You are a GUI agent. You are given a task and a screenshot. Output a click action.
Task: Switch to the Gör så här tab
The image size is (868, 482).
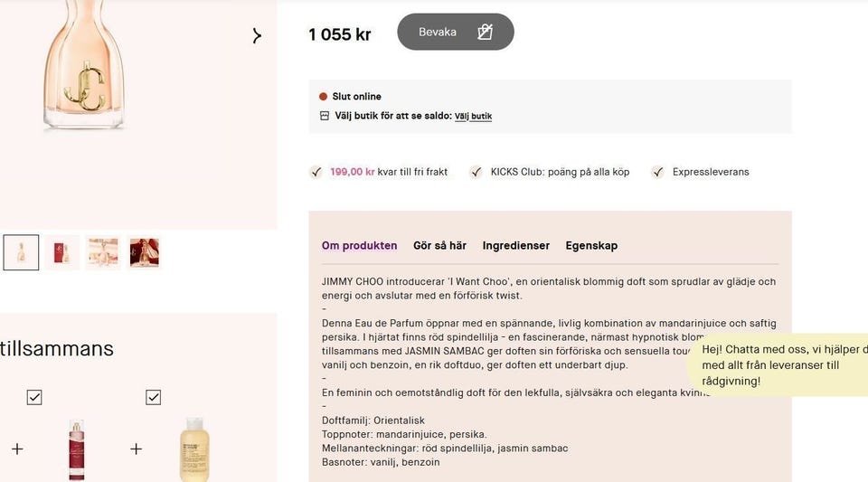[x=439, y=246]
